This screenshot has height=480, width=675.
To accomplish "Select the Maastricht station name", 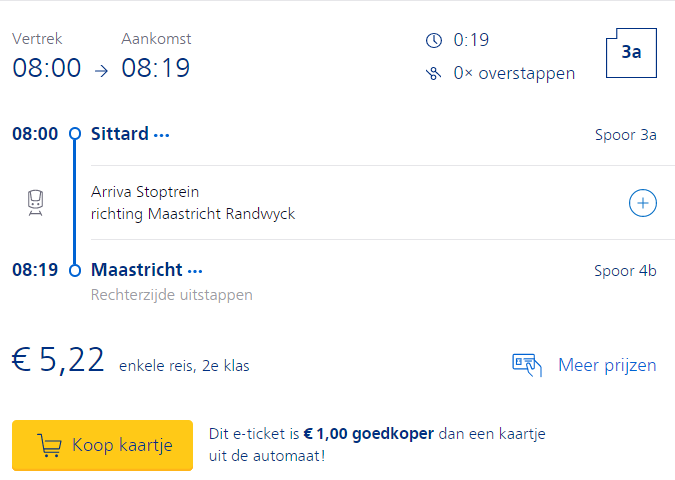I will (x=136, y=270).
